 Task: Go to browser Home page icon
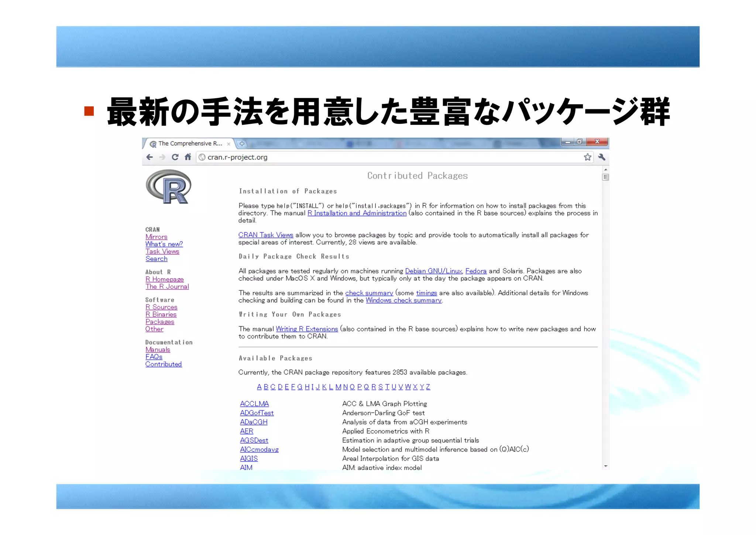coord(188,157)
